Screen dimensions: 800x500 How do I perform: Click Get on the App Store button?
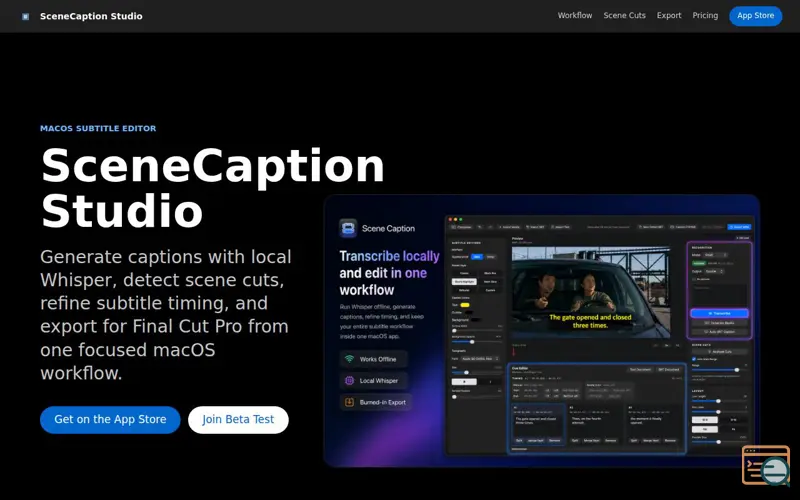pyautogui.click(x=110, y=419)
